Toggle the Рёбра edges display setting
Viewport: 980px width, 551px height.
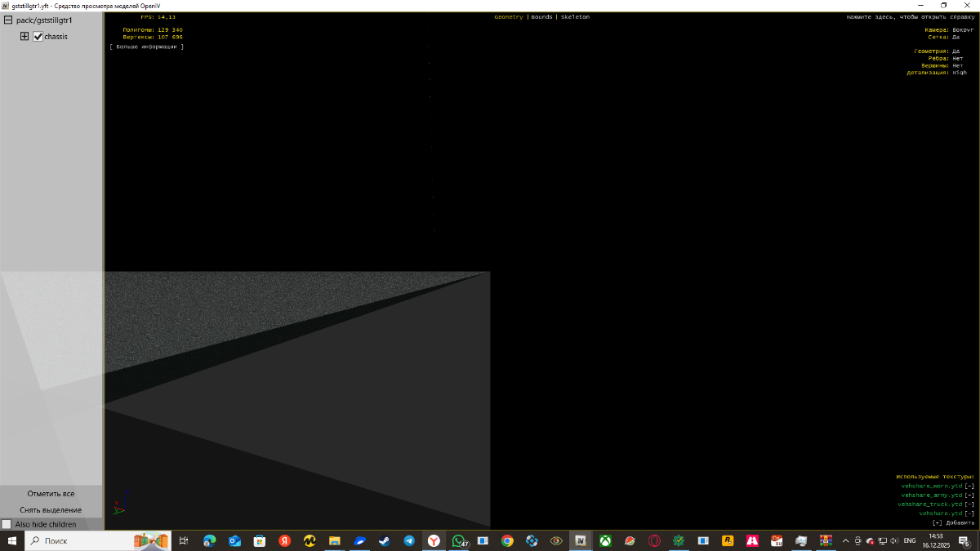[957, 58]
